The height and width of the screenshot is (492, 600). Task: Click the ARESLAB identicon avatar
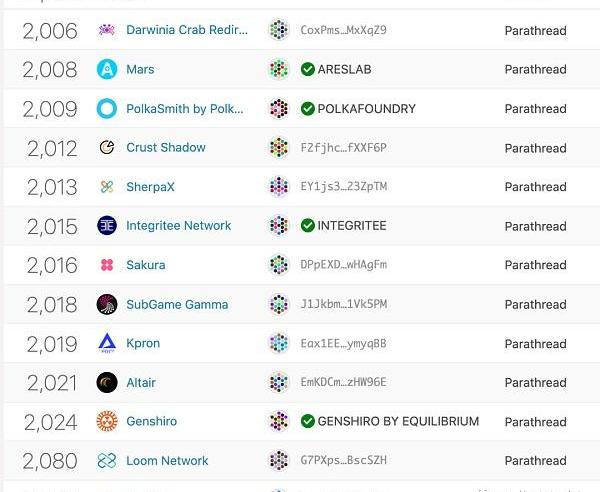(x=279, y=69)
